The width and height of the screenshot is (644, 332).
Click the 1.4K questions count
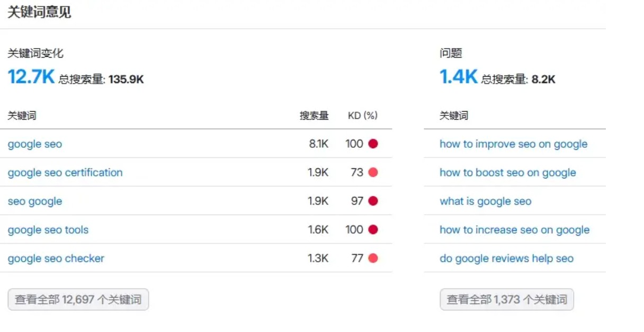[459, 77]
